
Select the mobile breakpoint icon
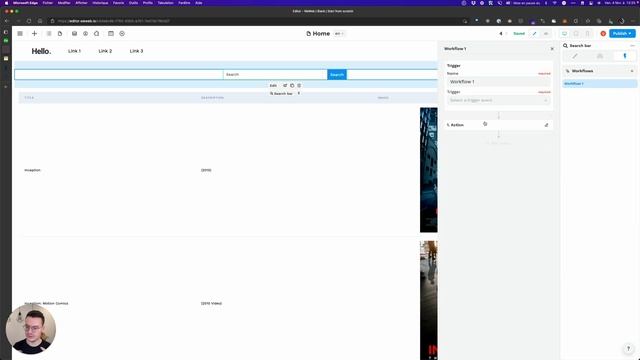(587, 33)
